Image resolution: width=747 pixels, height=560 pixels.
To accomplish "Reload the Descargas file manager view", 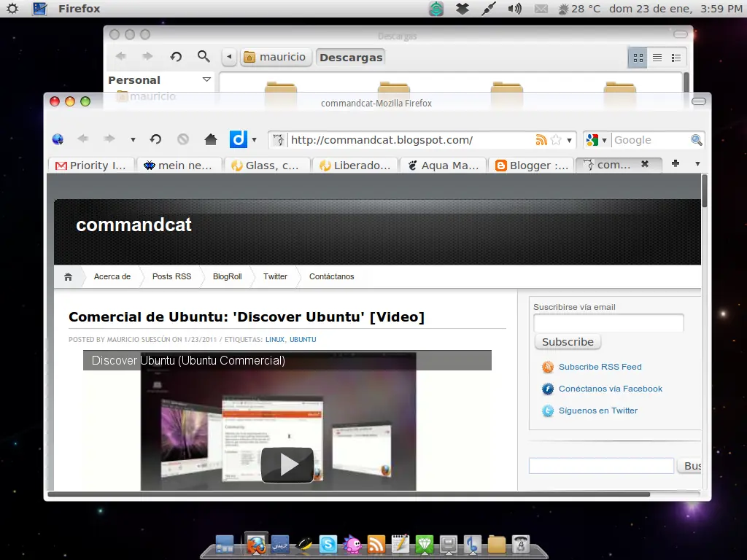I will (176, 57).
